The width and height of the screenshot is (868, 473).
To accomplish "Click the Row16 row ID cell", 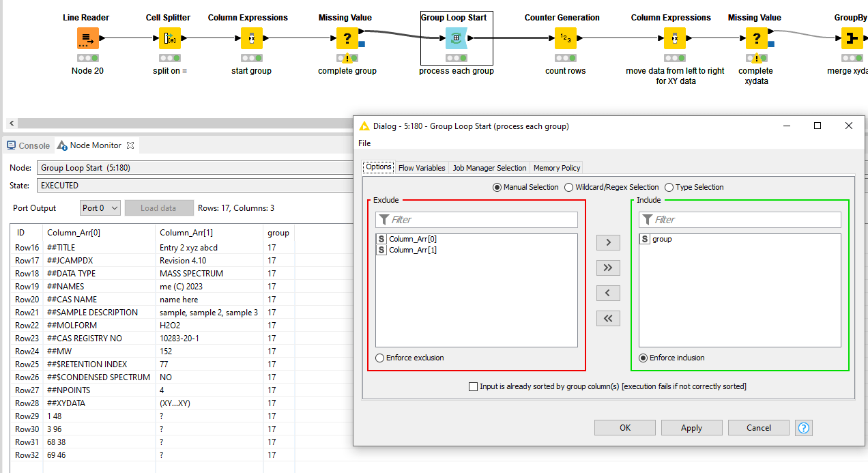I will tap(27, 248).
